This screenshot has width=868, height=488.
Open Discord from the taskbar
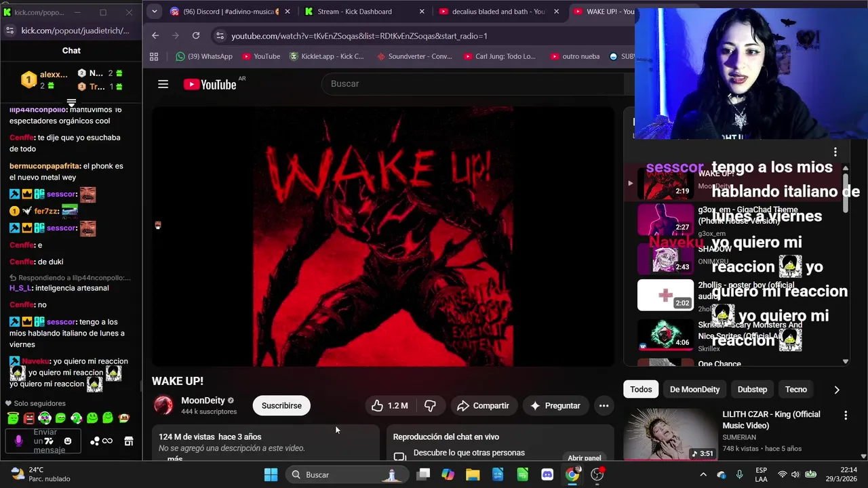tap(547, 474)
